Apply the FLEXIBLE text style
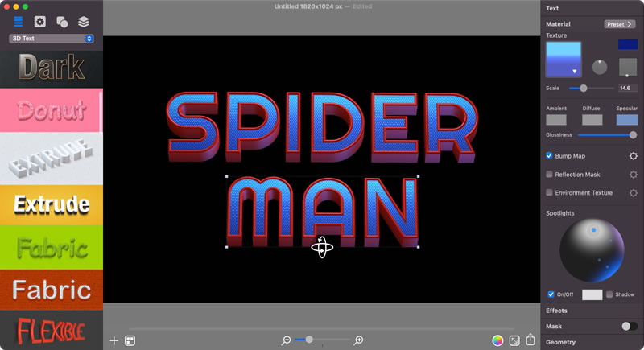 click(52, 331)
